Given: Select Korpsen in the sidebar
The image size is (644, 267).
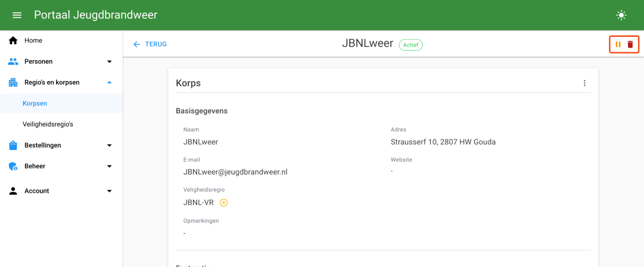Looking at the screenshot, I should coord(61,103).
